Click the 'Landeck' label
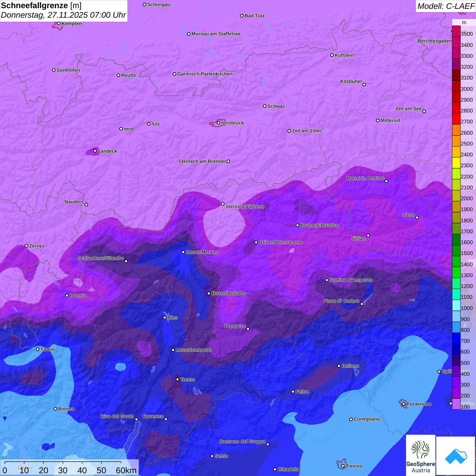 tap(107, 151)
